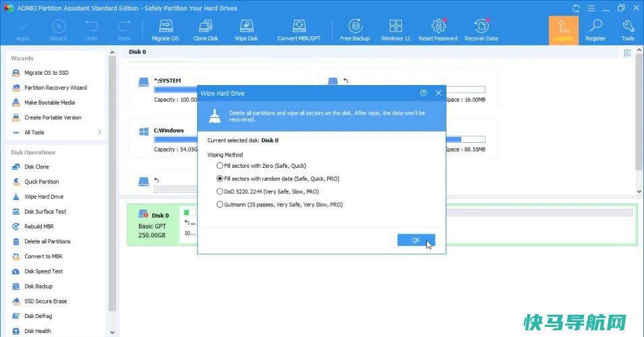Click Convert MBR/GPT in the toolbar

[299, 30]
